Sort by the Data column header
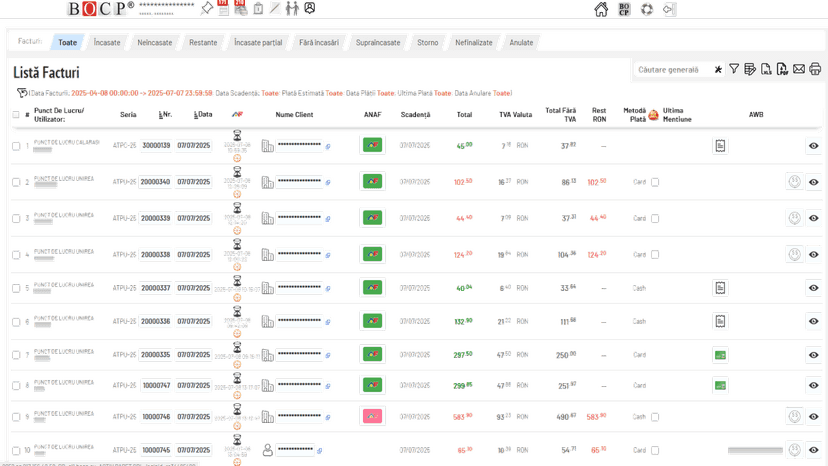Screen dimensions: 828x466 tap(203, 114)
